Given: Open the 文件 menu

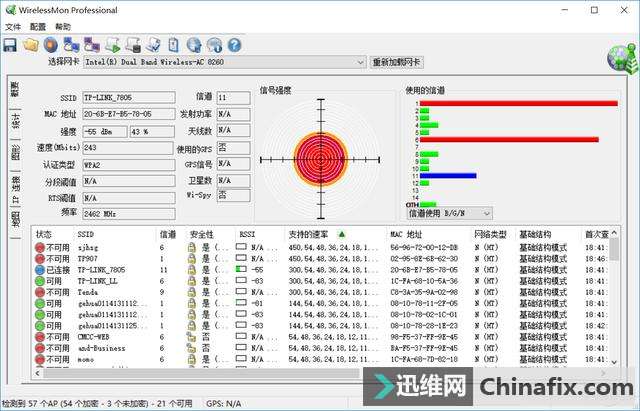Looking at the screenshot, I should [13, 27].
